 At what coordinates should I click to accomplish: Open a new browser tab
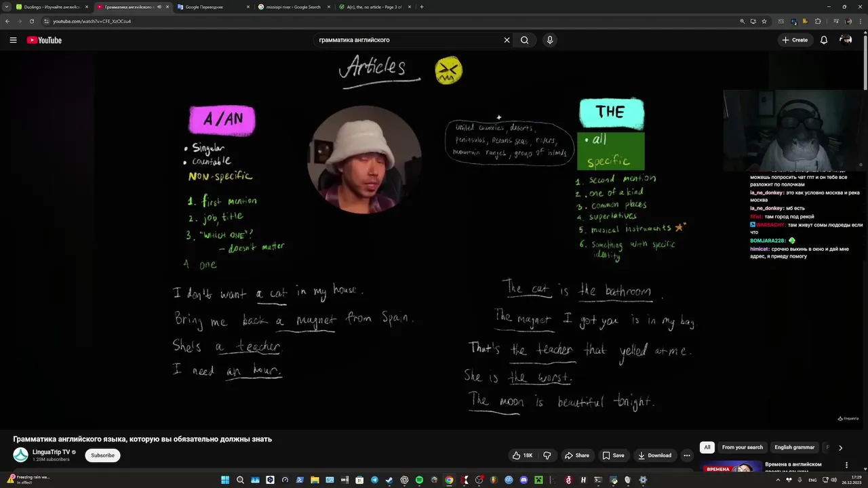click(422, 7)
